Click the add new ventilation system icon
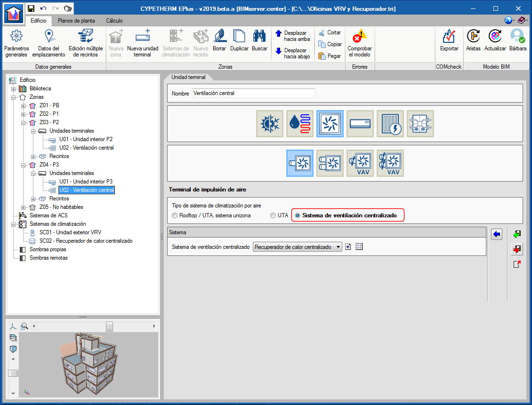The image size is (532, 405). [x=348, y=247]
